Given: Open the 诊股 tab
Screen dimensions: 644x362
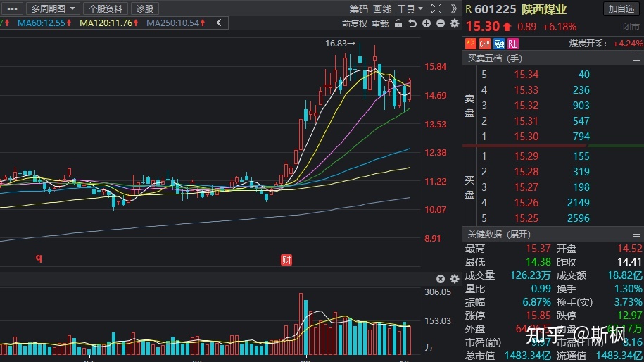Looking at the screenshot, I should coord(144,8).
